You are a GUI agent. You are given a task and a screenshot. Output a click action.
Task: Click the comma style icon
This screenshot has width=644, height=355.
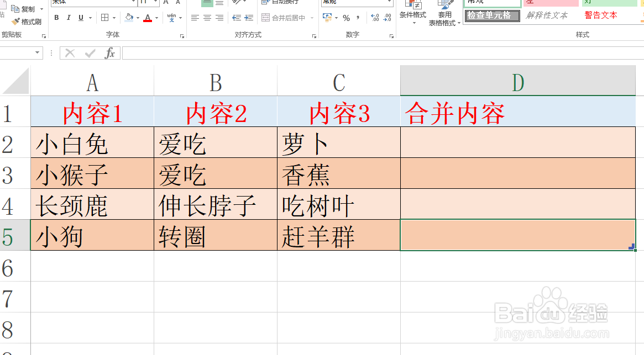click(x=358, y=18)
